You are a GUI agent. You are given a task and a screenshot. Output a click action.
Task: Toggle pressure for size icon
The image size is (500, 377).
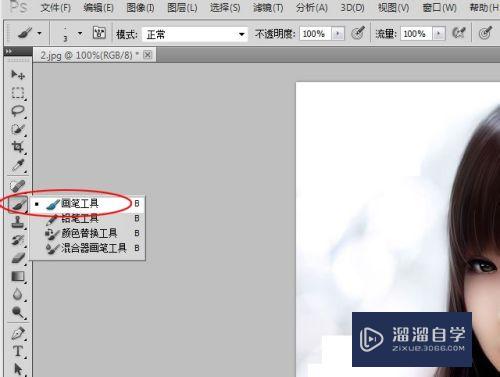coord(485,33)
